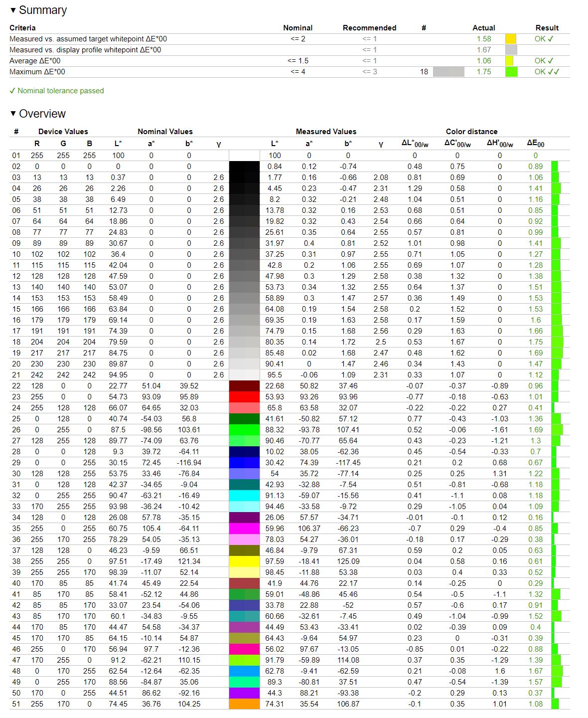
Task: Collapse the Summary section triangle
Action: [x=13, y=10]
